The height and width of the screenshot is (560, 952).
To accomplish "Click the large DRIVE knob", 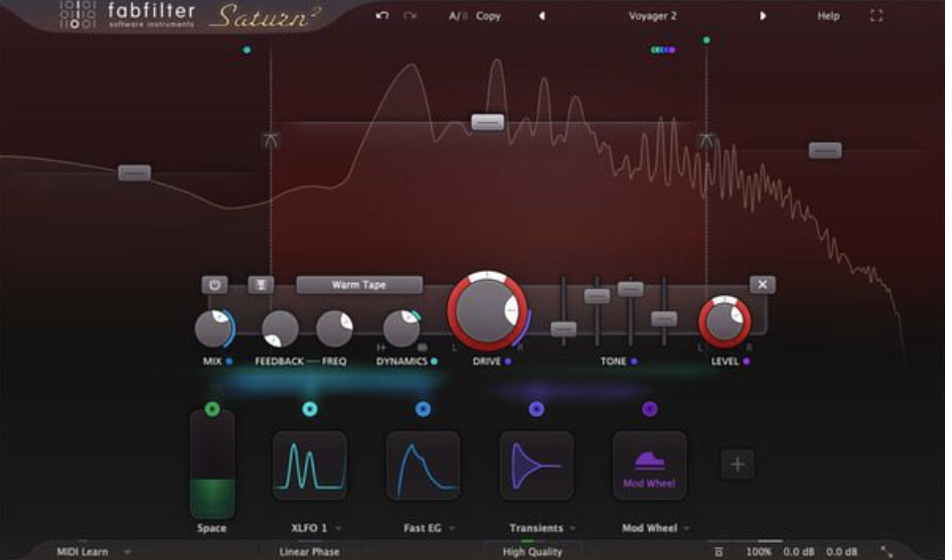I will pos(487,311).
